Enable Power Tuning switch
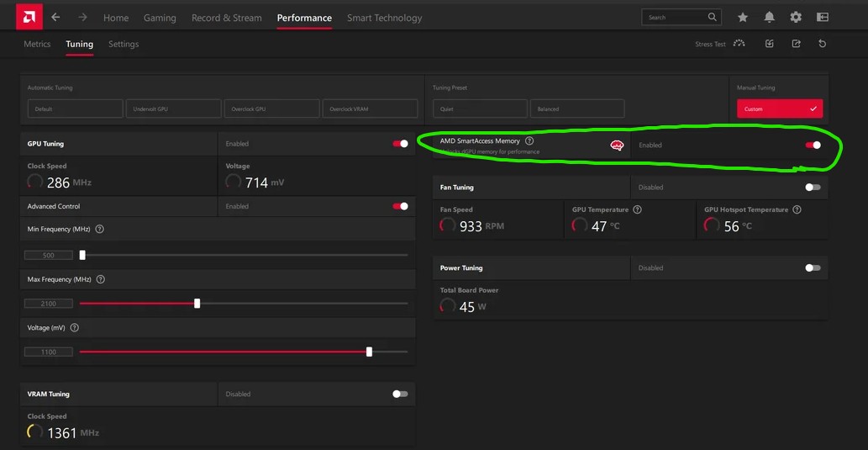The height and width of the screenshot is (450, 868). pyautogui.click(x=813, y=267)
